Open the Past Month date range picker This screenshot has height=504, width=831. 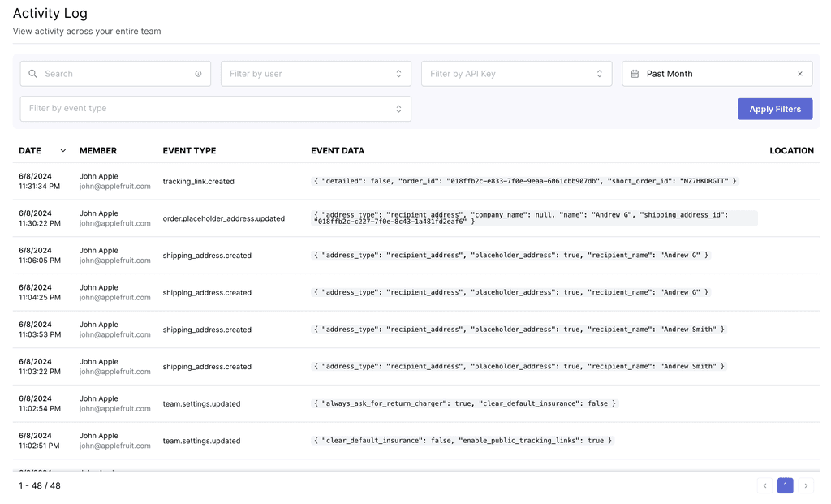(717, 74)
